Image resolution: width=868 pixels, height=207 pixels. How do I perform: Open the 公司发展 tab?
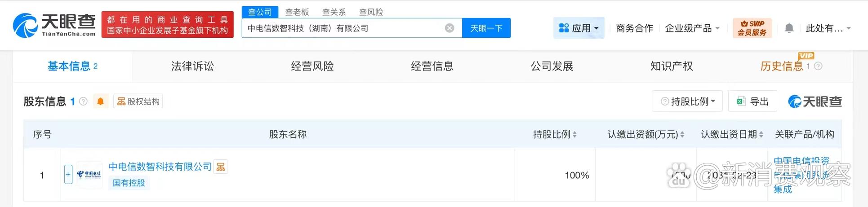(552, 66)
